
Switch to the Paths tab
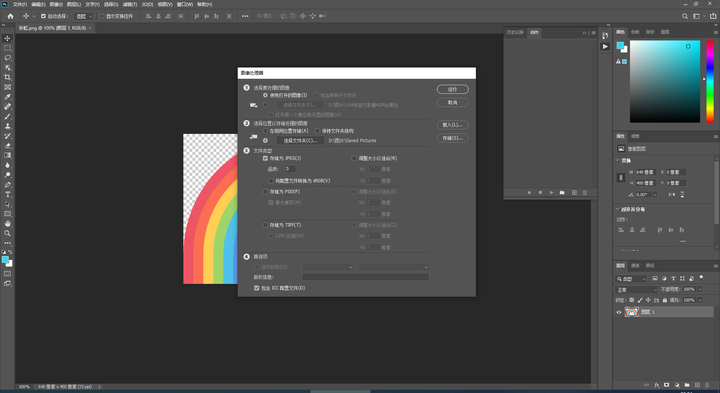pyautogui.click(x=650, y=265)
